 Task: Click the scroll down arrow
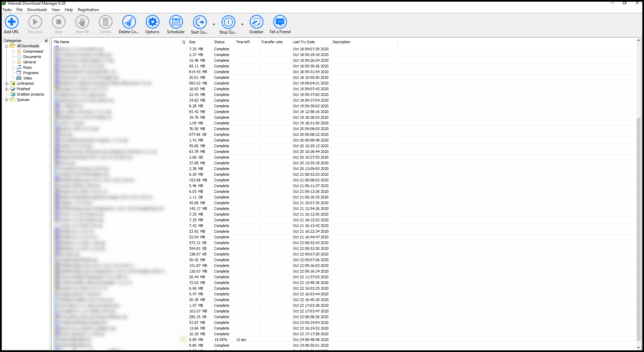pos(638,347)
